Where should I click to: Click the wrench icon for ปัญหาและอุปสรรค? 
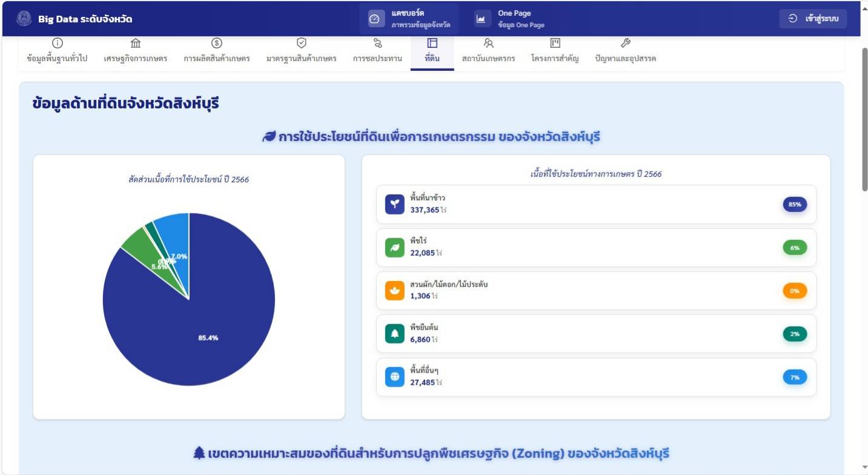625,44
